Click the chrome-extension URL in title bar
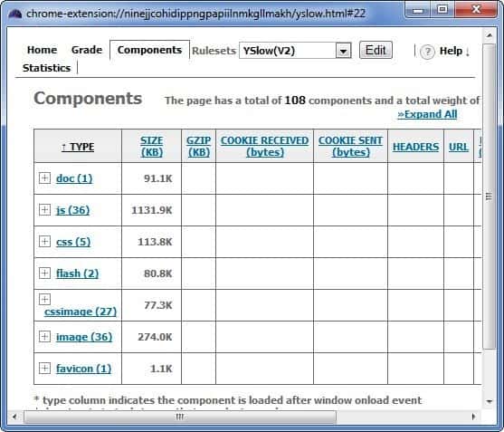Screen dimensions: 504x432 pos(196,14)
